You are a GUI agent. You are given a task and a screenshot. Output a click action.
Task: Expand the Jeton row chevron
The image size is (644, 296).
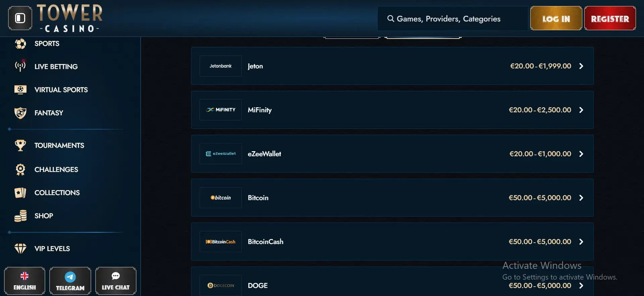pyautogui.click(x=581, y=66)
